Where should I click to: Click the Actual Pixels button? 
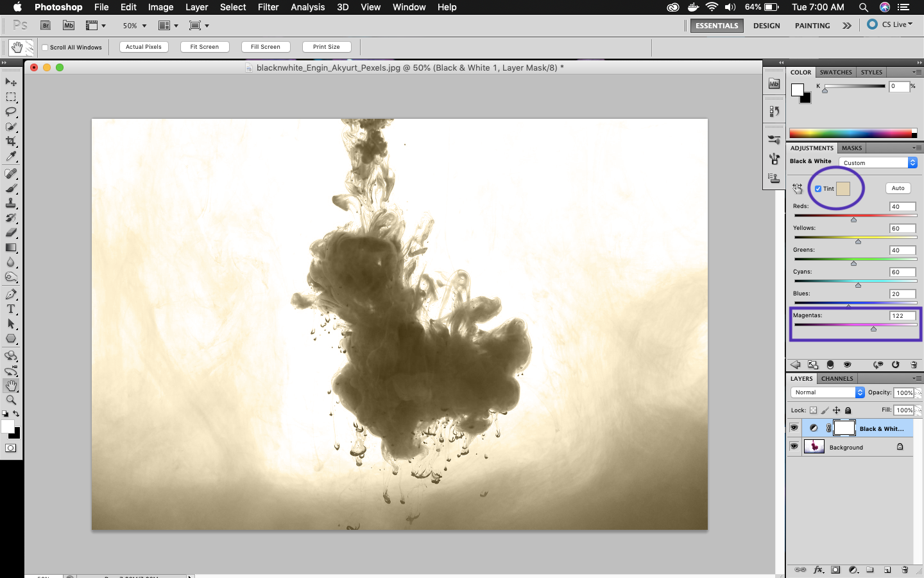click(x=144, y=47)
